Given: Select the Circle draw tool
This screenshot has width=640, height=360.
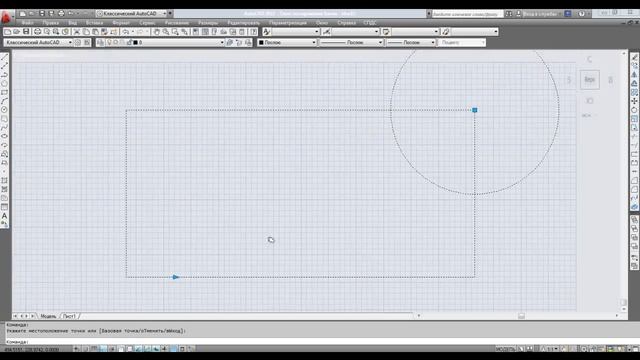Looking at the screenshot, I should (4, 110).
